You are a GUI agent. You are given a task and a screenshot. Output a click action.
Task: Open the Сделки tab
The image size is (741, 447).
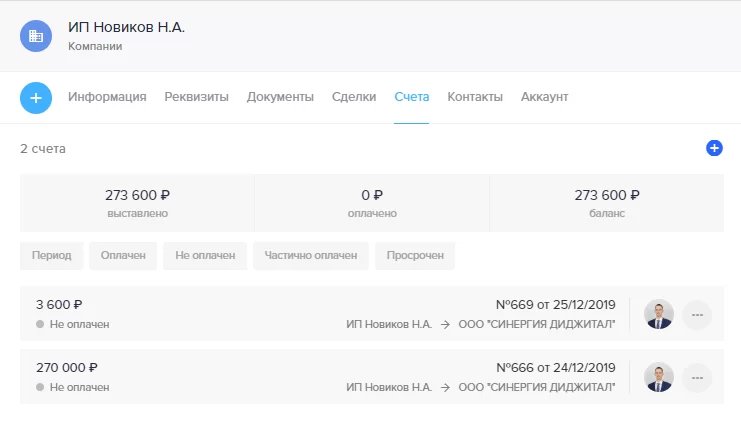tap(354, 97)
